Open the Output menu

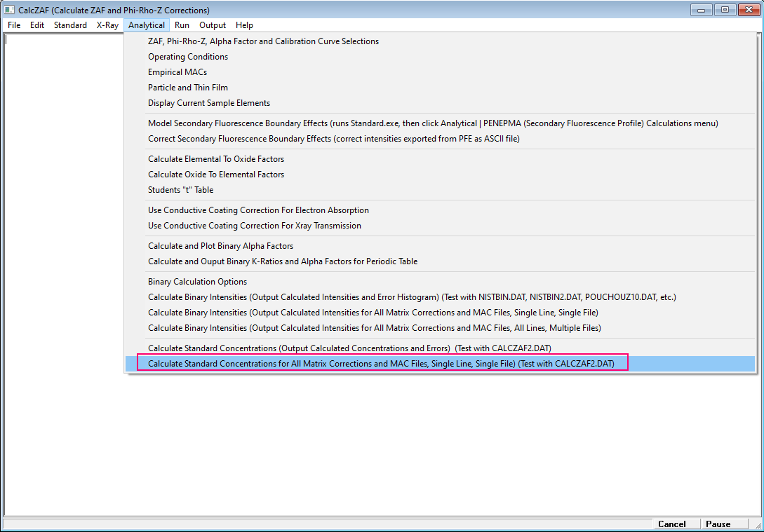click(x=213, y=25)
